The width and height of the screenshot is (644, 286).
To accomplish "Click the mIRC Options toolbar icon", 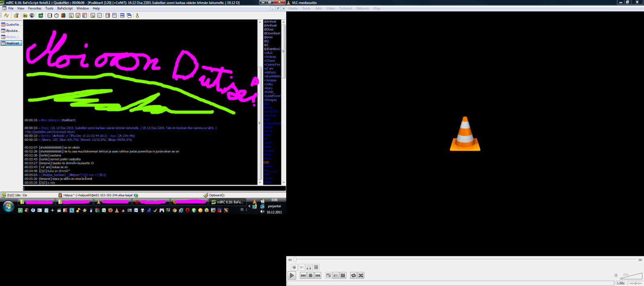I will [16, 16].
